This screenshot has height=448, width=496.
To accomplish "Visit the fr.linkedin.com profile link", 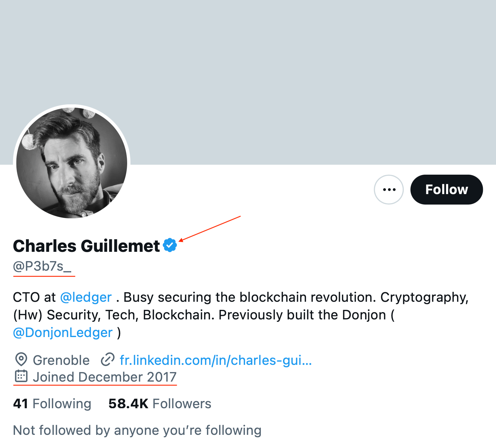I will pos(215,360).
